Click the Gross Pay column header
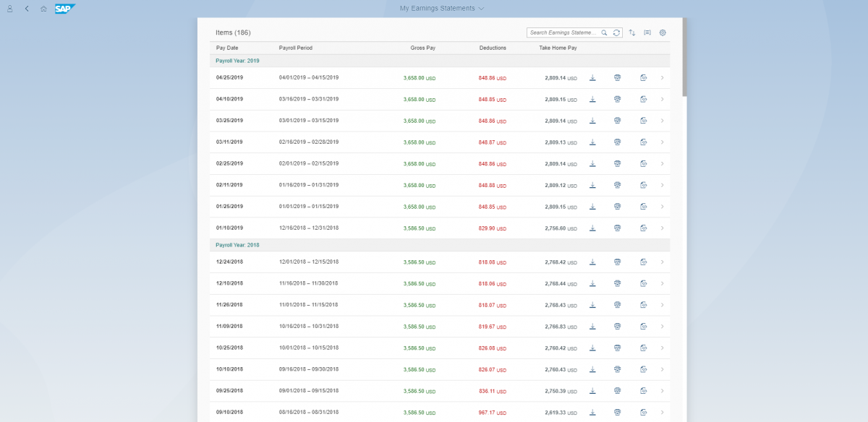The width and height of the screenshot is (868, 422). pos(422,48)
